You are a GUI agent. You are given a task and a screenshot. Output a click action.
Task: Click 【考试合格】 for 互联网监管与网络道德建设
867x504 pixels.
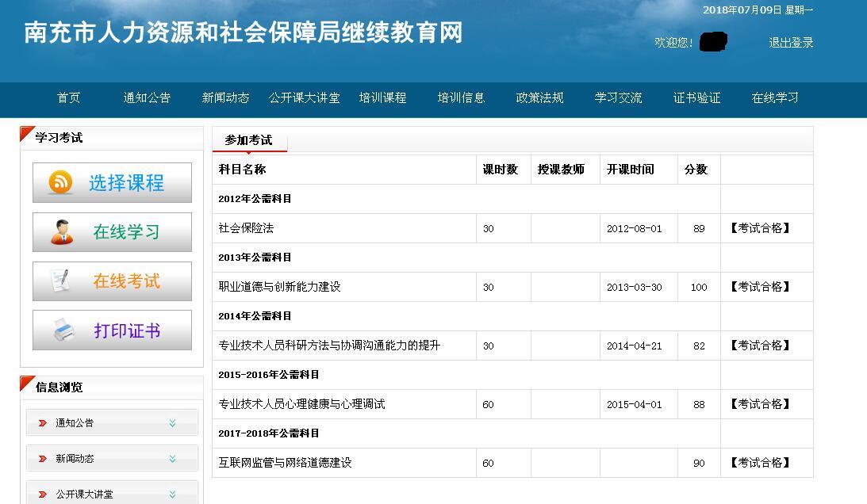point(760,463)
